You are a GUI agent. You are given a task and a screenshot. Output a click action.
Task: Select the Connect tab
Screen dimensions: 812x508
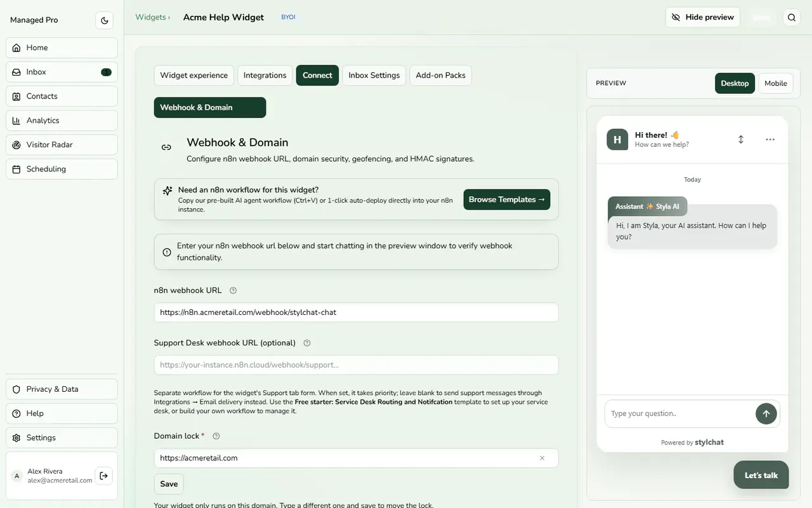tap(317, 75)
